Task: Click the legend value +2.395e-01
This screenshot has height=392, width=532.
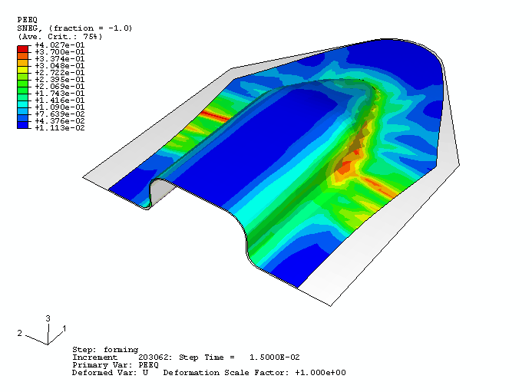Action: click(60, 80)
